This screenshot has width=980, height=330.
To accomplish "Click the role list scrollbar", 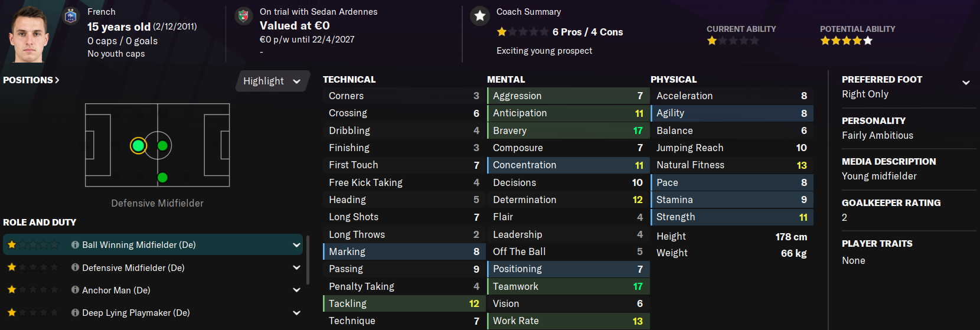I will pos(308,260).
